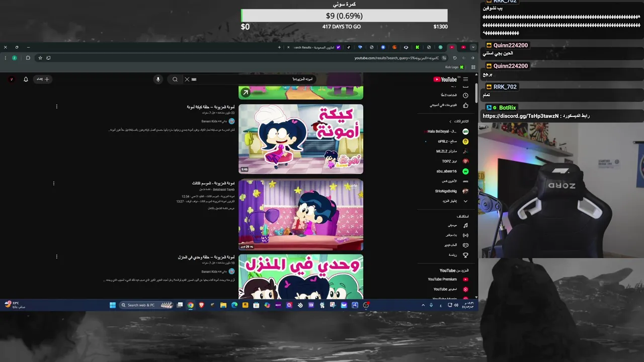Open the Chrome tab search dropdown
Image resolution: width=644 pixels, height=362 pixels.
pyautogui.click(x=473, y=47)
